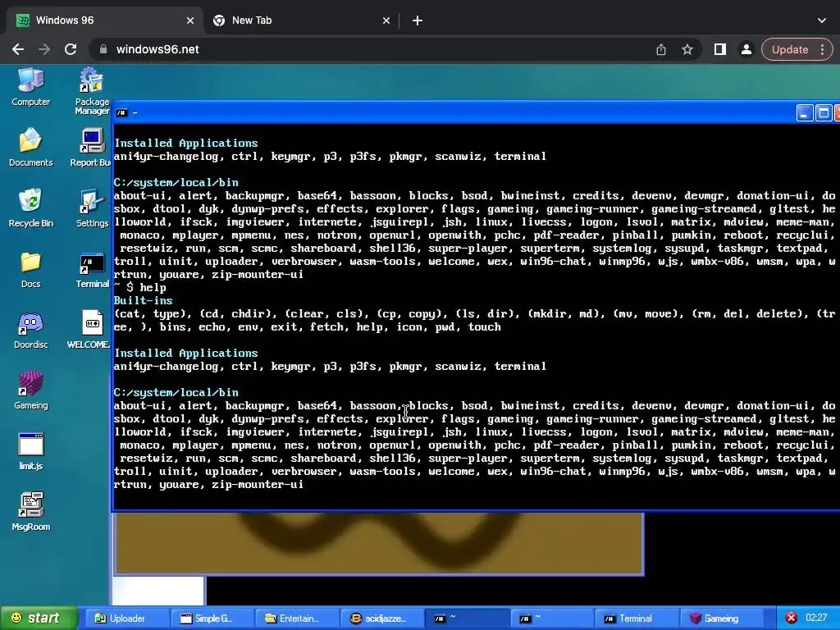Viewport: 840px width, 630px height.
Task: Open the Settings desktop icon
Action: coord(92,208)
